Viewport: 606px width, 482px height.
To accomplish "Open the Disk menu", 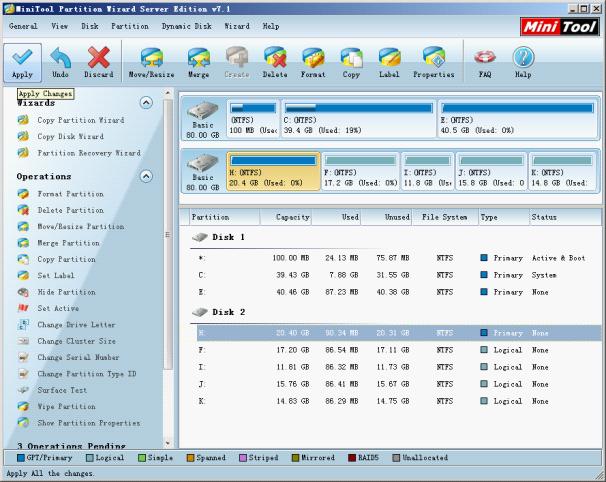I will [x=90, y=26].
